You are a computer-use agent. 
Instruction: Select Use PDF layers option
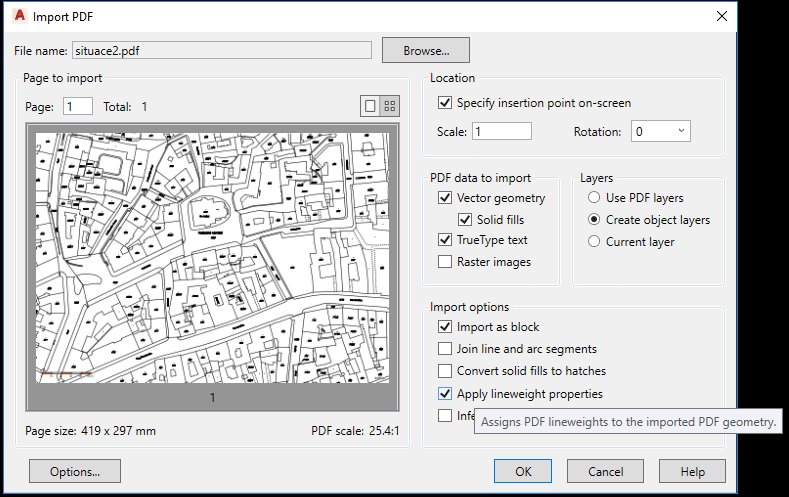[594, 198]
